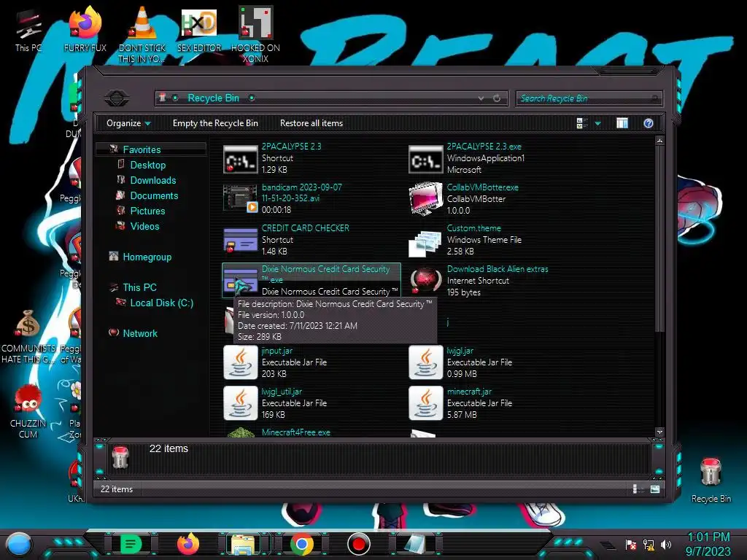Select the 2PACALYPSE 2.3.exe file icon
The image size is (747, 560).
coord(425,159)
